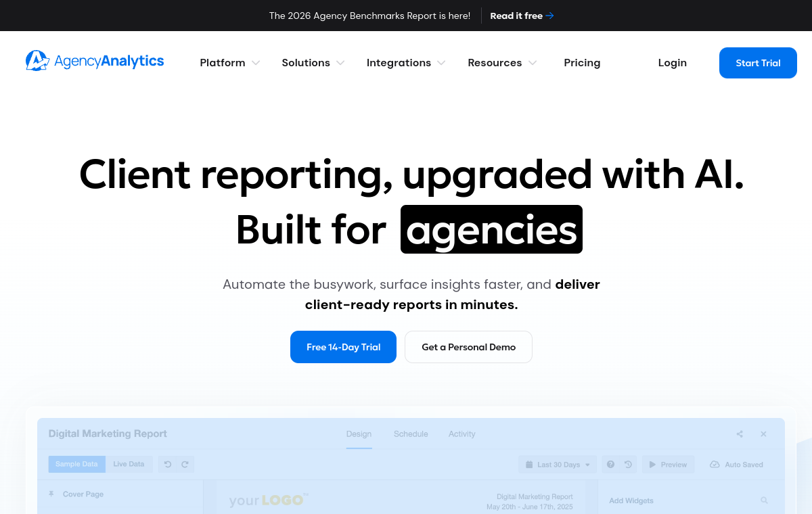Image resolution: width=812 pixels, height=514 pixels.
Task: Click the 2026 Agency Benchmarks Report announcement text
Action: pyautogui.click(x=369, y=16)
